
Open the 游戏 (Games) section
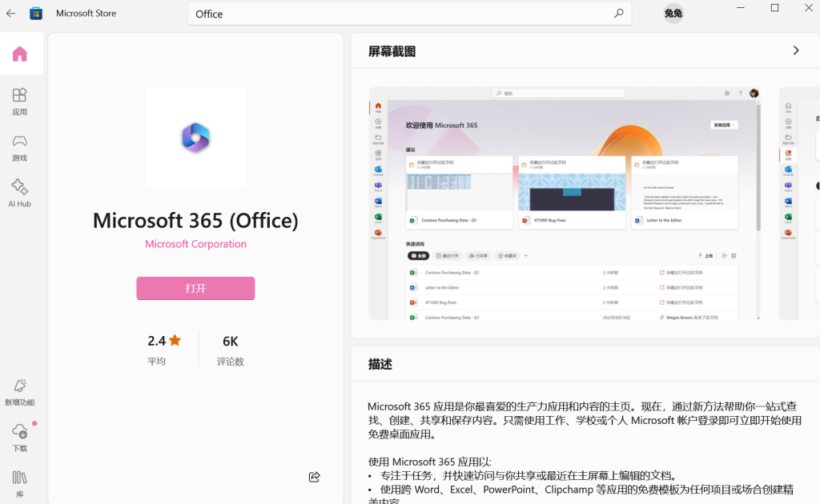[20, 148]
